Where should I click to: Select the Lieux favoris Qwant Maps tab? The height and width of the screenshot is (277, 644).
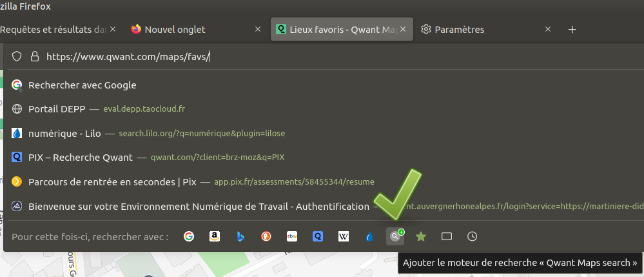coord(342,30)
